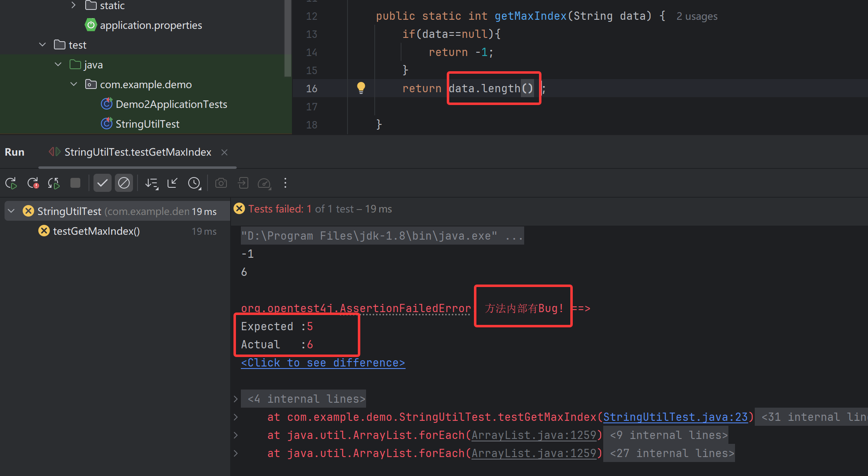The image size is (868, 476).
Task: Click the 'Click to see difference' link
Action: [323, 363]
